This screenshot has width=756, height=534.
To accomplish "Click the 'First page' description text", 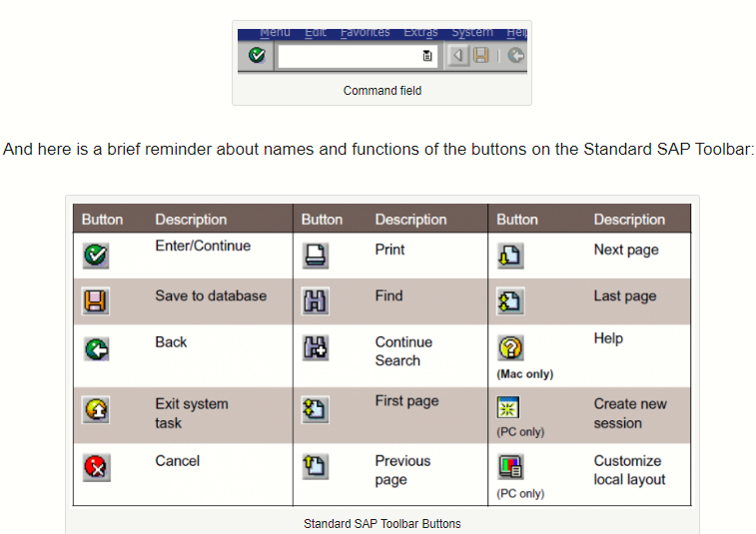I will tap(406, 401).
